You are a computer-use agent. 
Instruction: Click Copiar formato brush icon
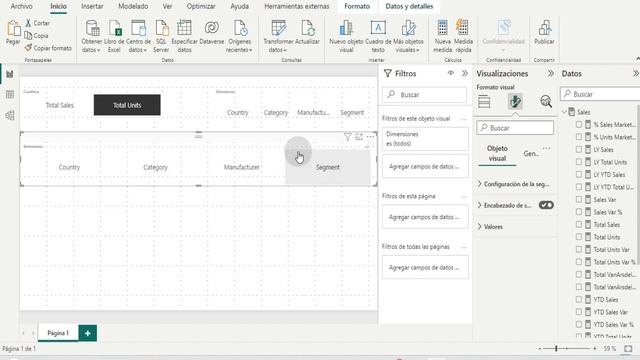(28, 48)
